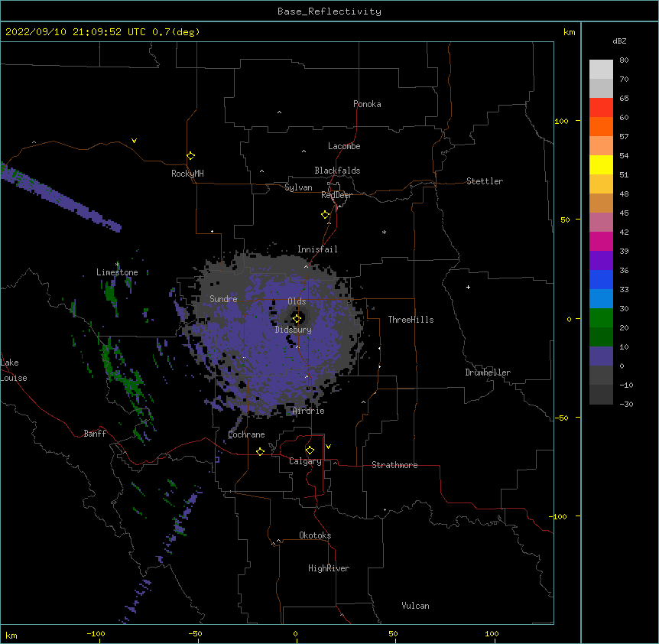Image resolution: width=659 pixels, height=644 pixels.
Task: Click the HighRiver label
Action: [329, 568]
